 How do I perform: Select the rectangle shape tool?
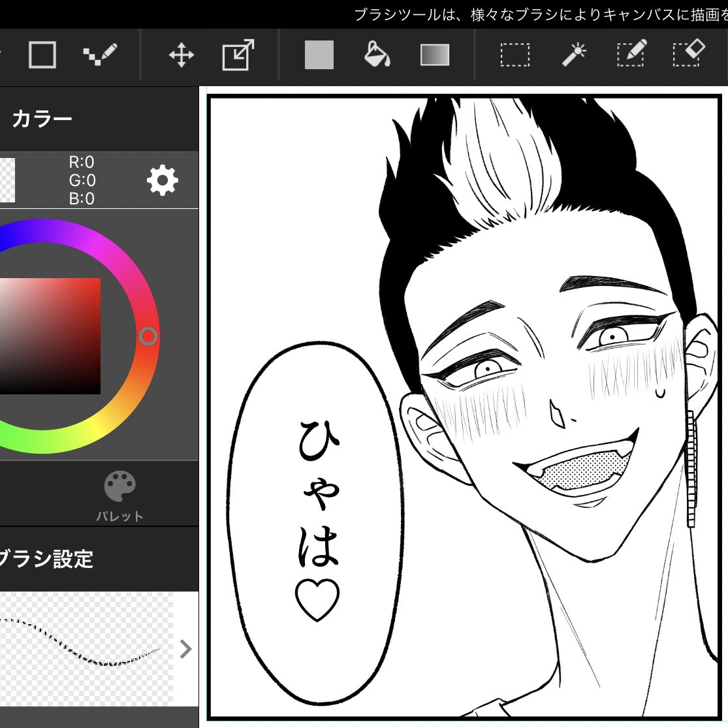point(42,55)
